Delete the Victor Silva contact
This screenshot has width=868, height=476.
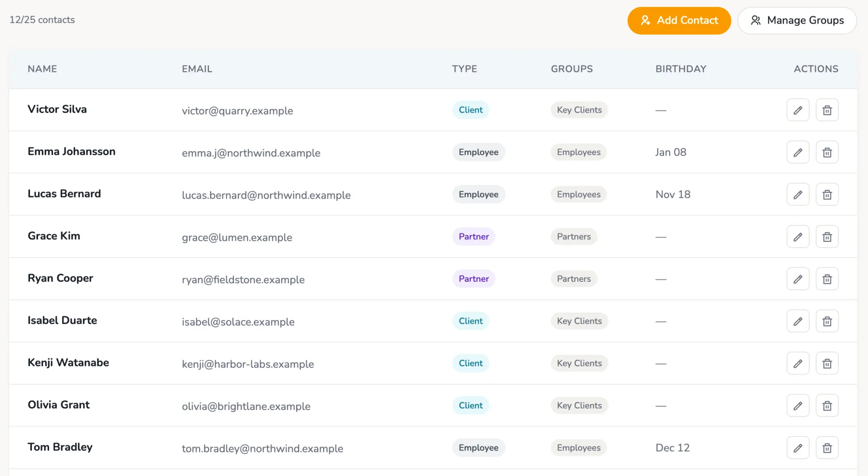(x=827, y=110)
